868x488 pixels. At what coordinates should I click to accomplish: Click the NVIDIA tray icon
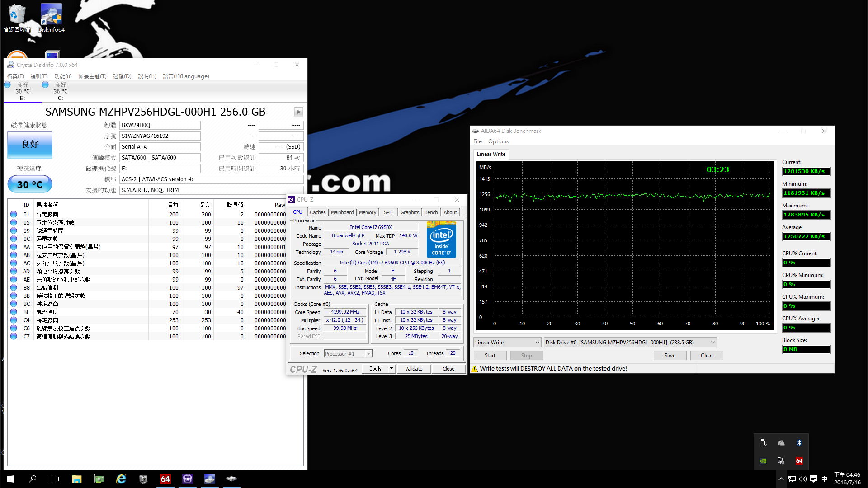pyautogui.click(x=763, y=461)
